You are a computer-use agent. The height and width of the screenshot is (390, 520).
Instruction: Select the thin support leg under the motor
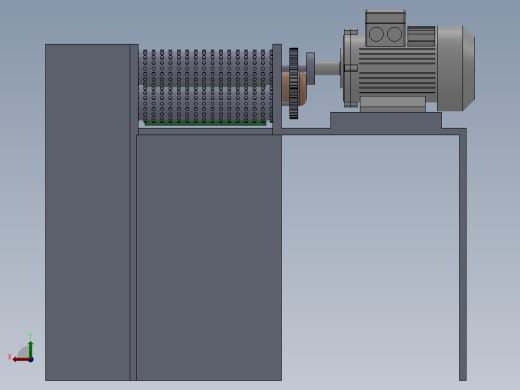click(463, 255)
